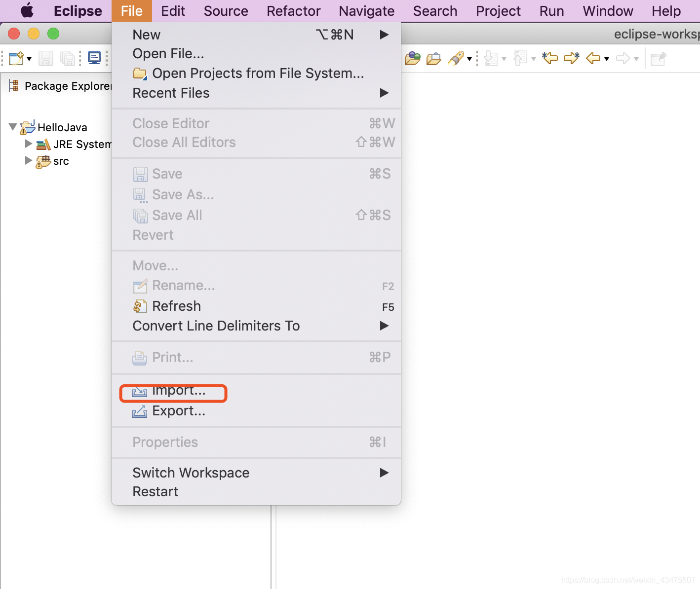Image resolution: width=700 pixels, height=589 pixels.
Task: Click the Save All toolbar icon
Action: [68, 59]
